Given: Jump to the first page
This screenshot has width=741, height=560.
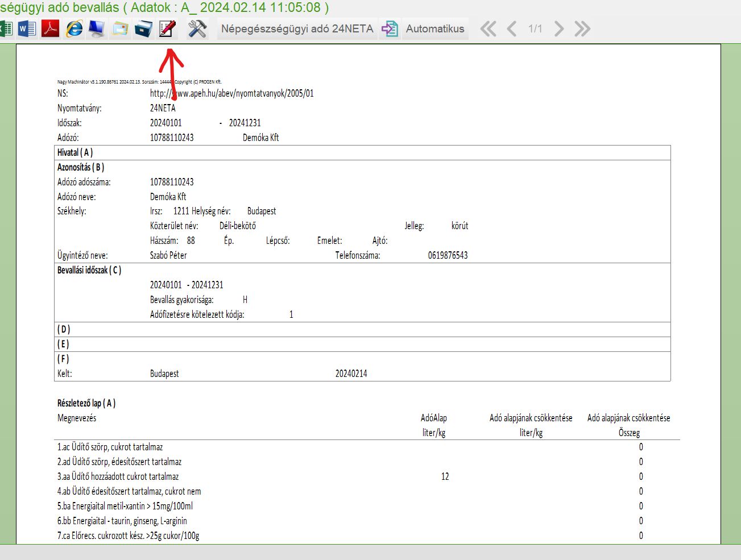Looking at the screenshot, I should point(488,28).
